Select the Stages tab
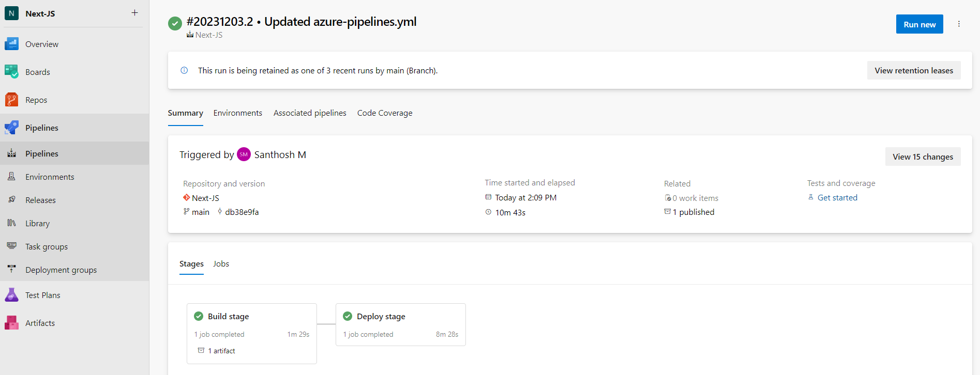The height and width of the screenshot is (375, 980). 191,264
